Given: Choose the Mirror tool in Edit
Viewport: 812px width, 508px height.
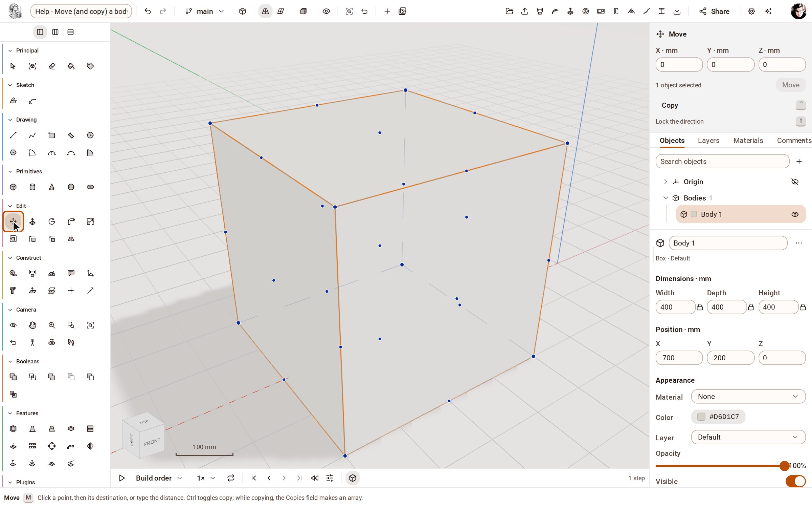Looking at the screenshot, I should coord(71,239).
